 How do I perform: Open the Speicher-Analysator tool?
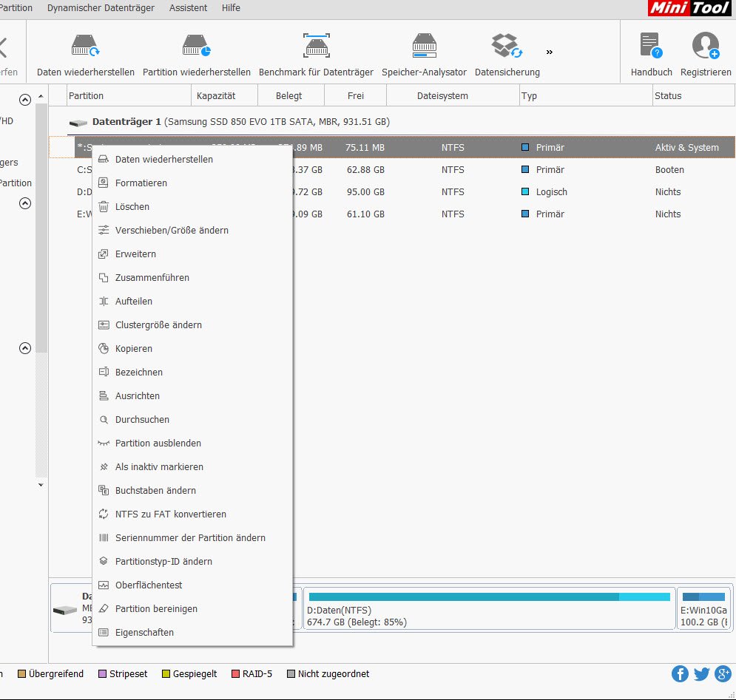pos(424,52)
